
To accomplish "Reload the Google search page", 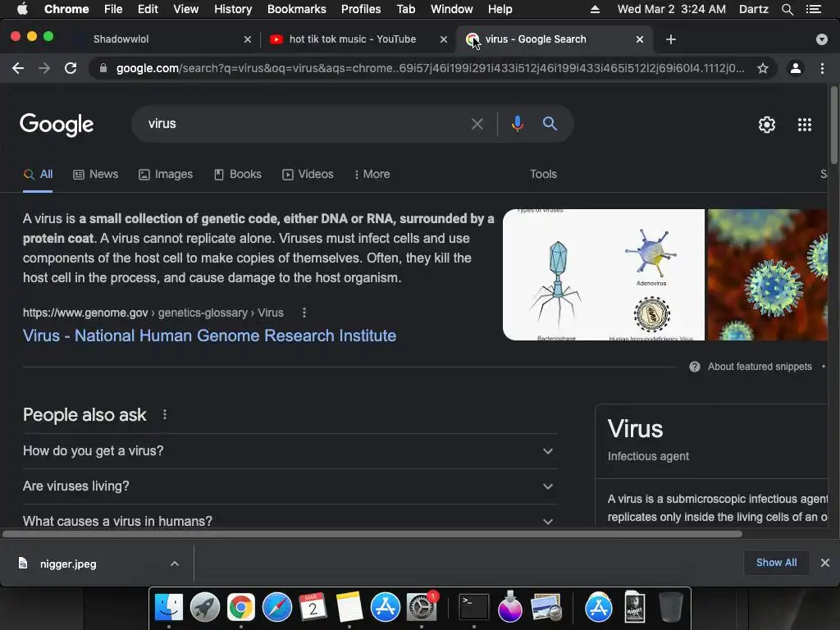I will pyautogui.click(x=71, y=68).
